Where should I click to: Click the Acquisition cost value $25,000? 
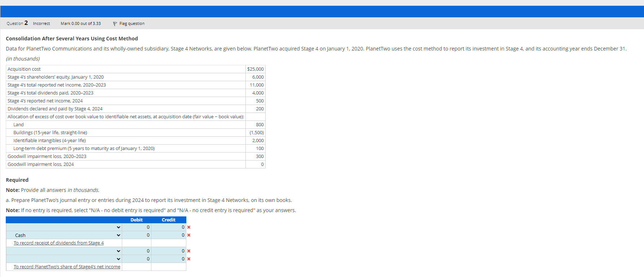pos(256,69)
